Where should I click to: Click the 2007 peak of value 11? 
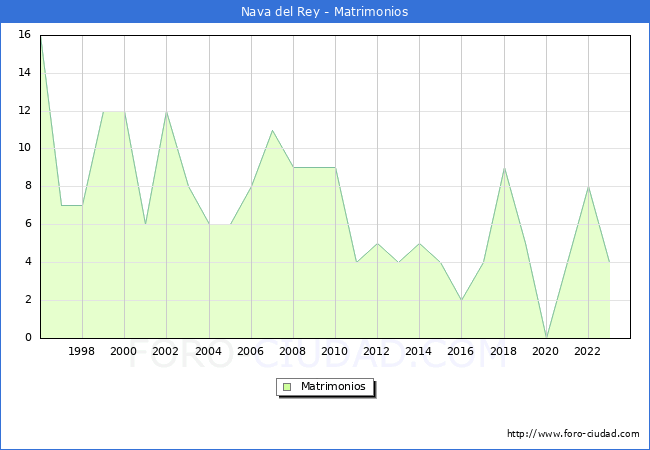pos(272,130)
